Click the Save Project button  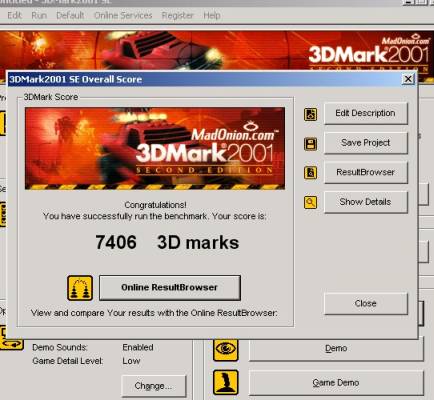tap(366, 143)
